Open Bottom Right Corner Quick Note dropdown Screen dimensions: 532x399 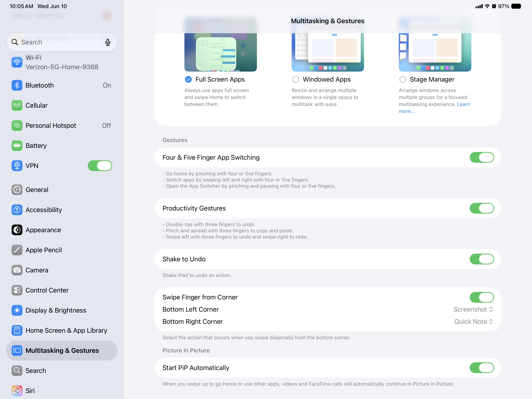[474, 322]
